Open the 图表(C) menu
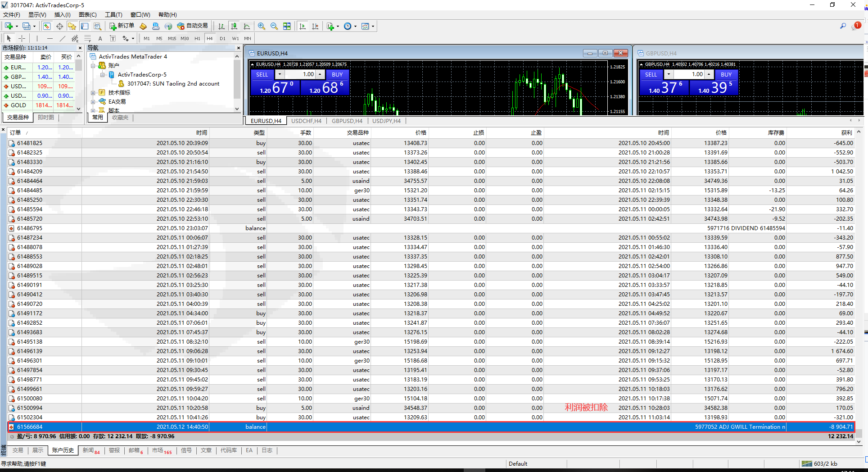The height and width of the screenshot is (472, 868). click(x=87, y=15)
